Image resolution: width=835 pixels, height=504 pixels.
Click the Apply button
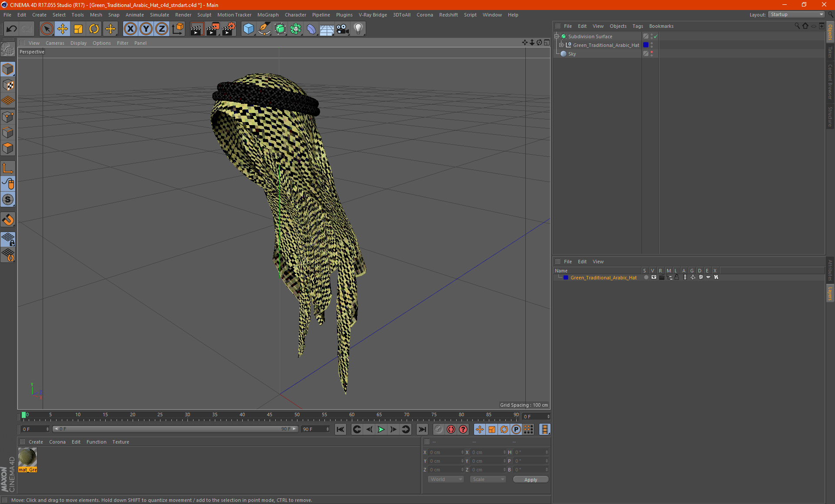pyautogui.click(x=531, y=480)
